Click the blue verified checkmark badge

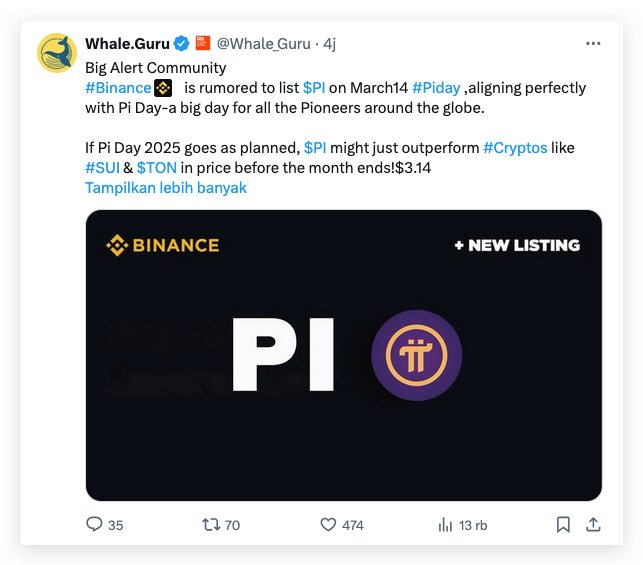coord(182,44)
